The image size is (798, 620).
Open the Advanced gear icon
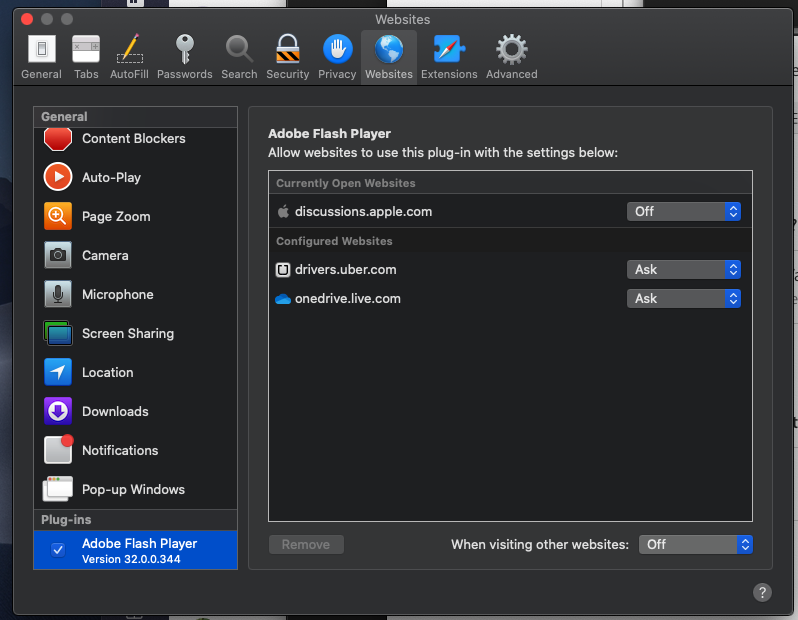[x=511, y=49]
